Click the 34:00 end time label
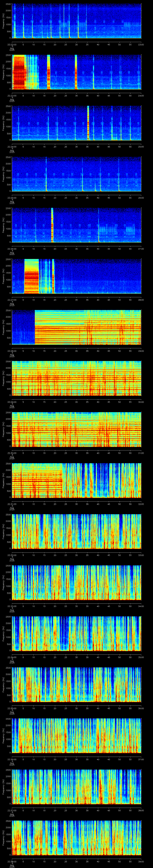The height and width of the screenshot is (868, 153). (141, 606)
